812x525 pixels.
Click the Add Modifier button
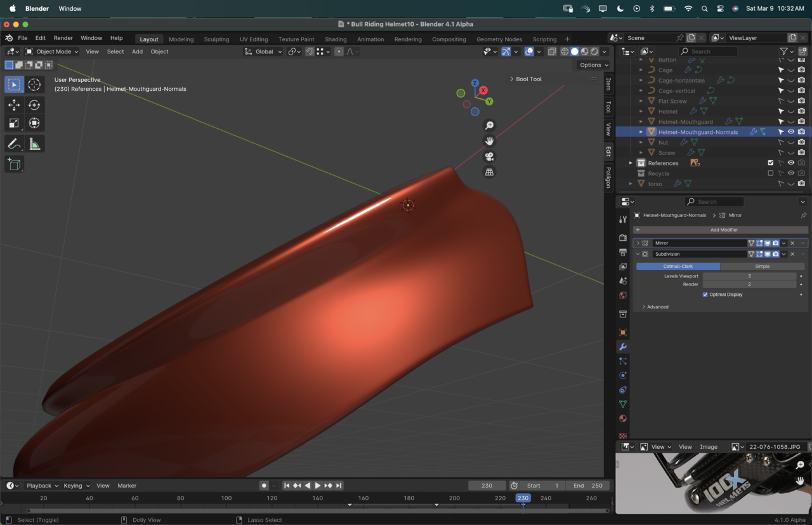(723, 230)
